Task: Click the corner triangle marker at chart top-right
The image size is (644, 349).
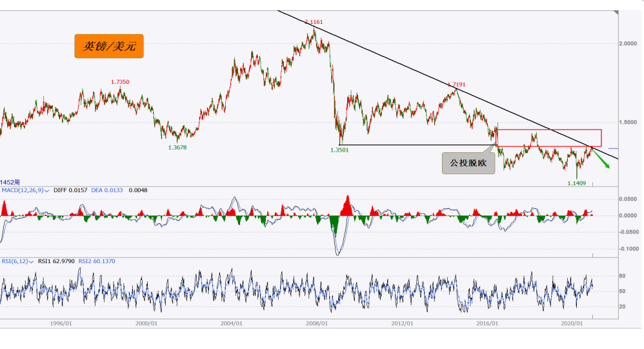Action: [x=616, y=13]
